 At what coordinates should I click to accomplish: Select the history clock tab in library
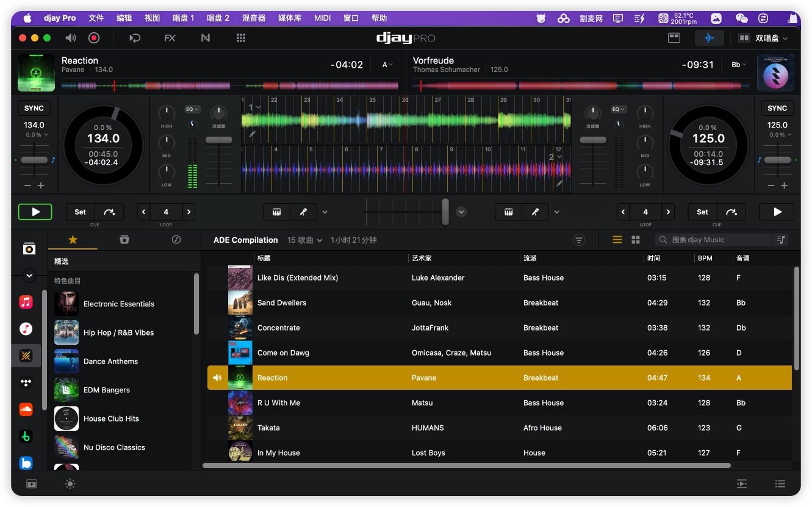point(176,240)
